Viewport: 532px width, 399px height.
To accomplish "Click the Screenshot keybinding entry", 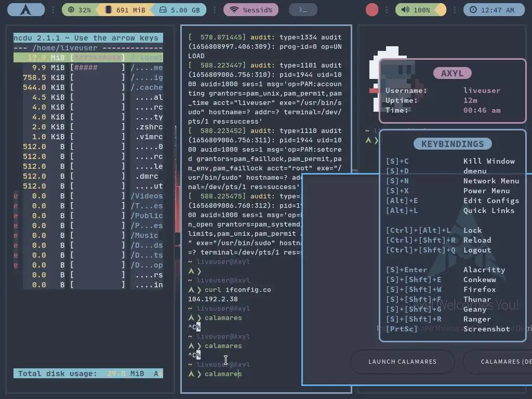I will (486, 329).
